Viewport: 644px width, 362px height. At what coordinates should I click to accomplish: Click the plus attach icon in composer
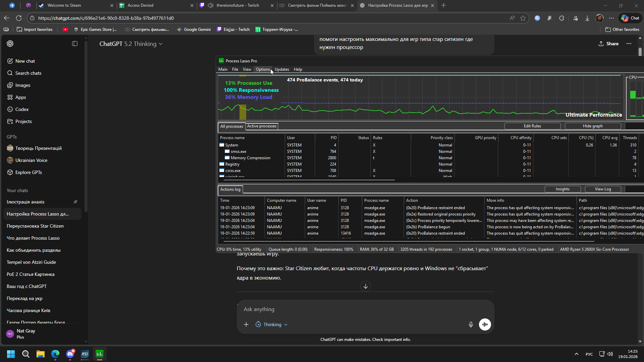[x=246, y=324]
